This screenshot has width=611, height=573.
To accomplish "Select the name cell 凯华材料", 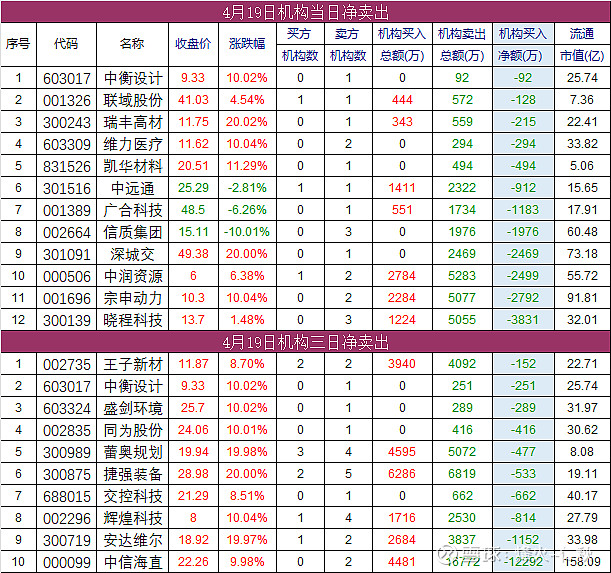I will point(133,166).
